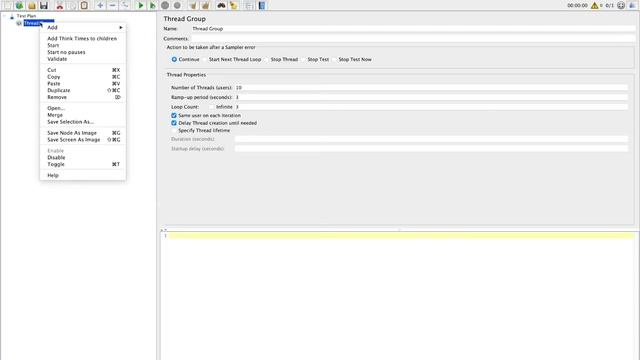Click the remote engines status icon

(x=621, y=5)
